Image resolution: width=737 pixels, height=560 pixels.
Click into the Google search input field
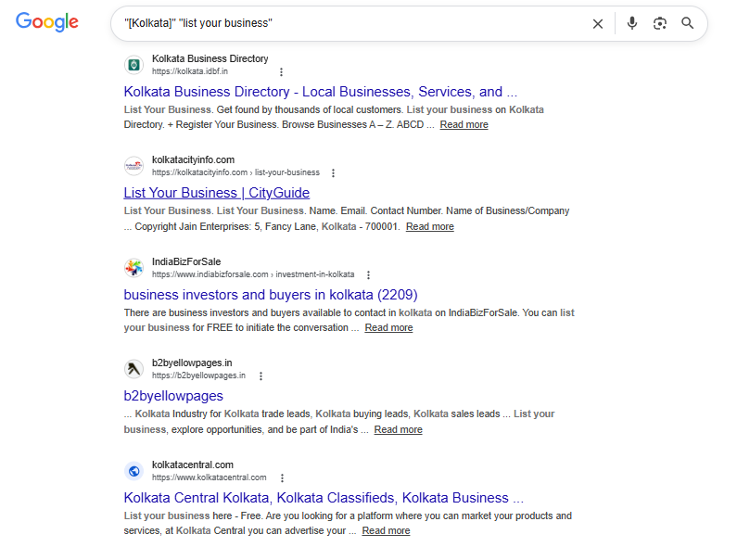pyautogui.click(x=352, y=23)
